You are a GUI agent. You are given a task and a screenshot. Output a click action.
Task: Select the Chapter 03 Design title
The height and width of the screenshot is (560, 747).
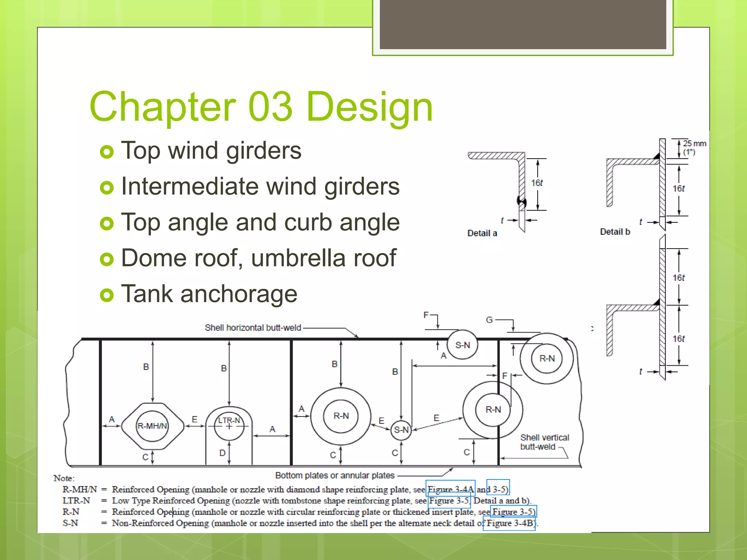[x=261, y=106]
